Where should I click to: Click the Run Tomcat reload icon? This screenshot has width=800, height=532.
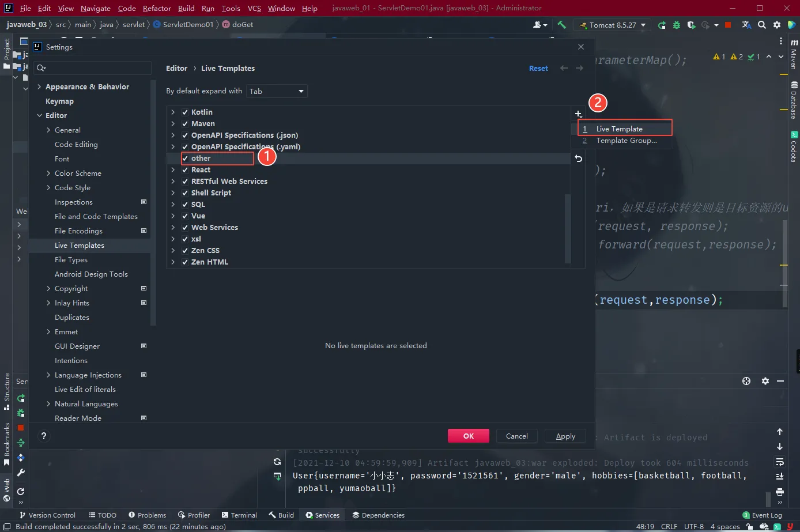(x=662, y=25)
